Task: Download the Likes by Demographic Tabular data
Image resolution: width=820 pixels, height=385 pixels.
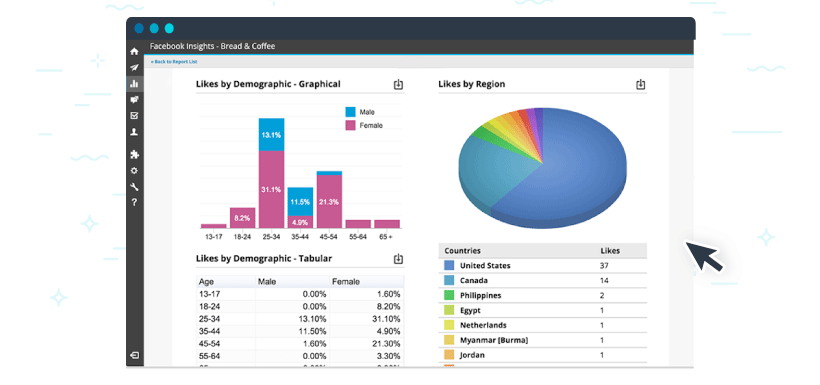Action: tap(398, 259)
